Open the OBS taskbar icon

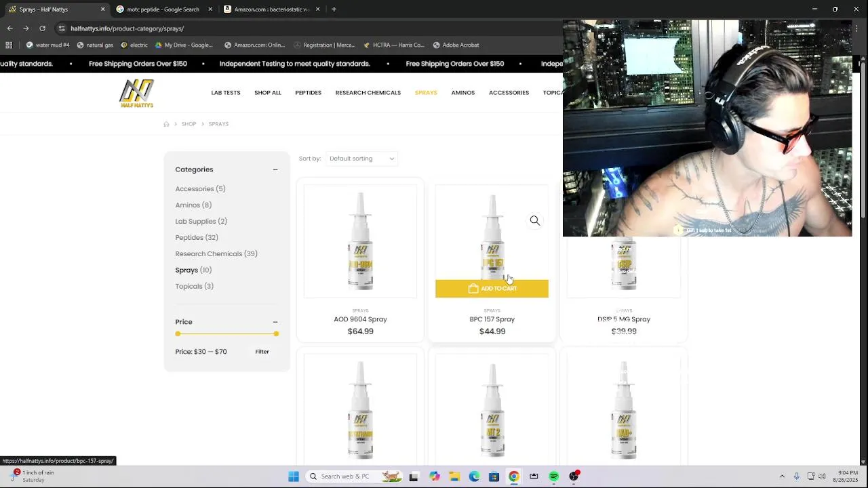[x=574, y=476]
